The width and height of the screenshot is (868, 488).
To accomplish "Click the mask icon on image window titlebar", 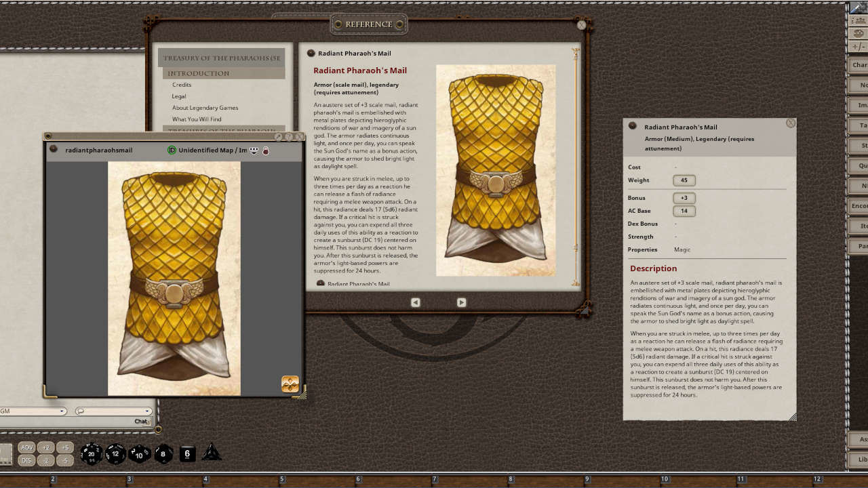I will (x=254, y=150).
